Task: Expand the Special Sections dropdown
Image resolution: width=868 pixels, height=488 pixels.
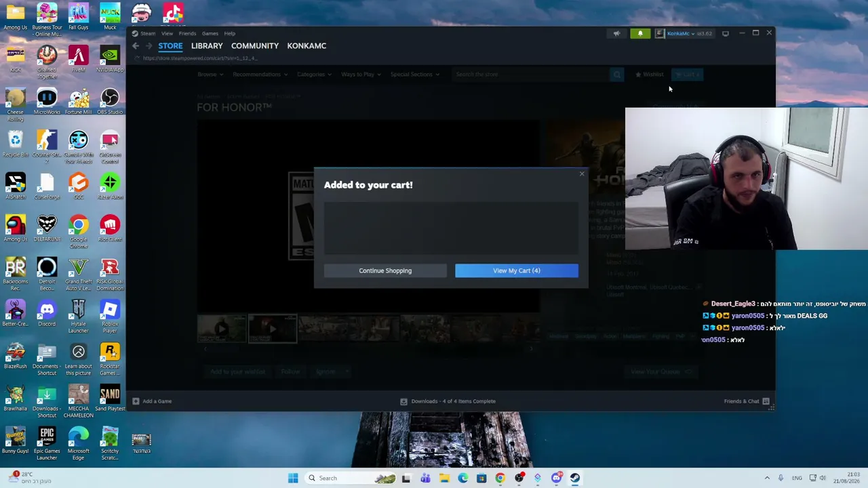Action: tap(414, 75)
